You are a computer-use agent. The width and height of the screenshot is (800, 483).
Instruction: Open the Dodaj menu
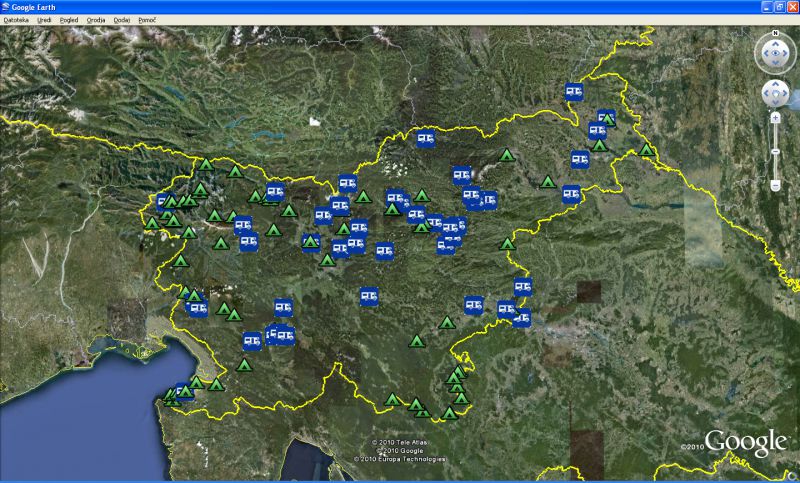click(x=121, y=20)
